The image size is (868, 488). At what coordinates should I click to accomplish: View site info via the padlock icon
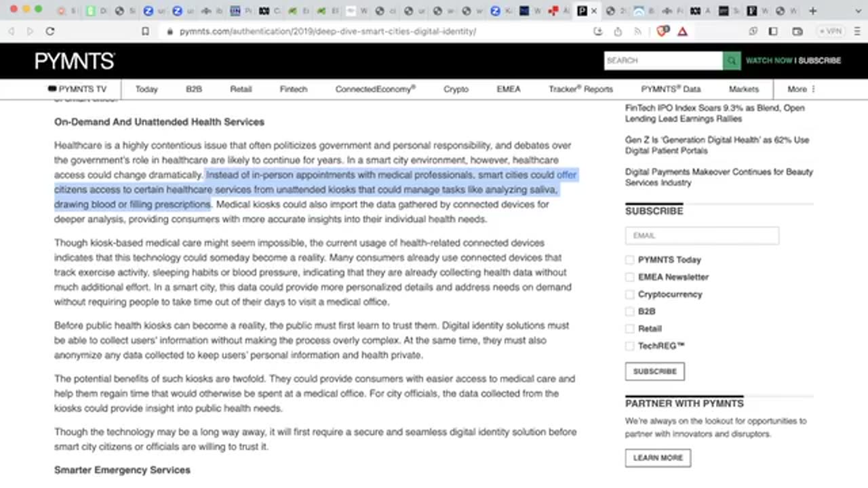tap(170, 31)
